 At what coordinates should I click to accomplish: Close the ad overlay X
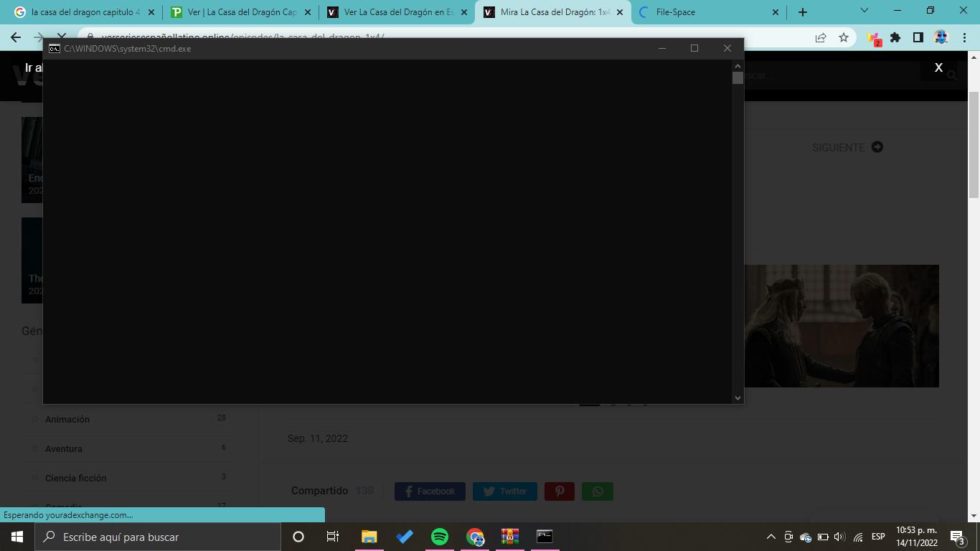click(938, 67)
